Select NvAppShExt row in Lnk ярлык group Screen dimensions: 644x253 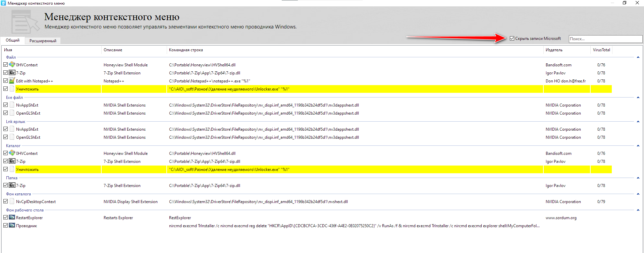click(x=307, y=129)
